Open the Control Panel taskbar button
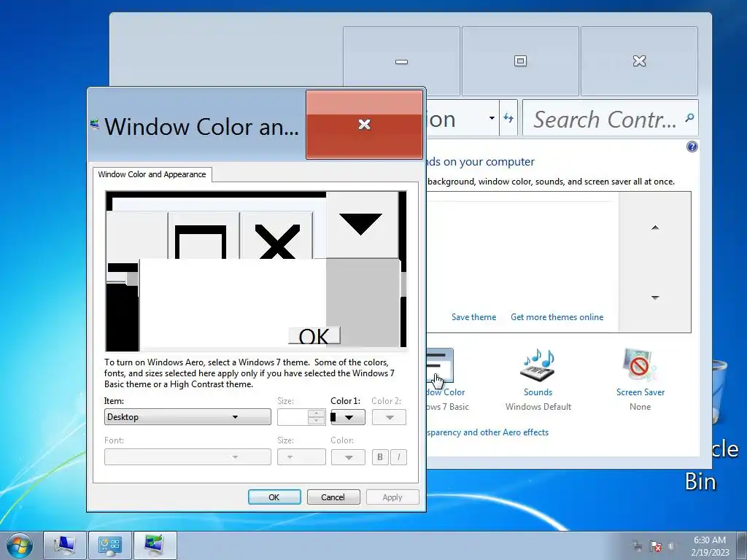The image size is (747, 560). point(110,545)
